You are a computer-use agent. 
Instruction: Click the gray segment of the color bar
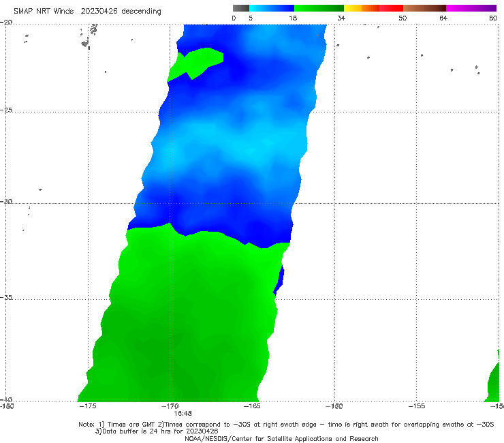click(241, 8)
